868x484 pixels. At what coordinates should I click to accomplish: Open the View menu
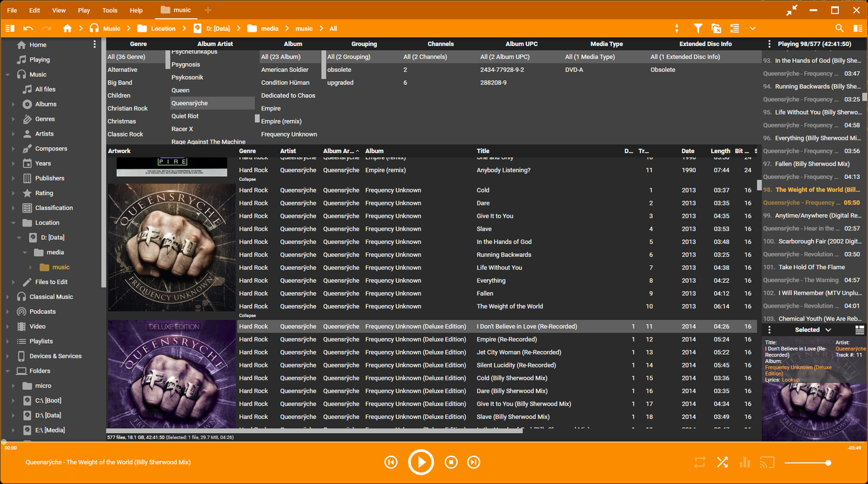[x=59, y=10]
